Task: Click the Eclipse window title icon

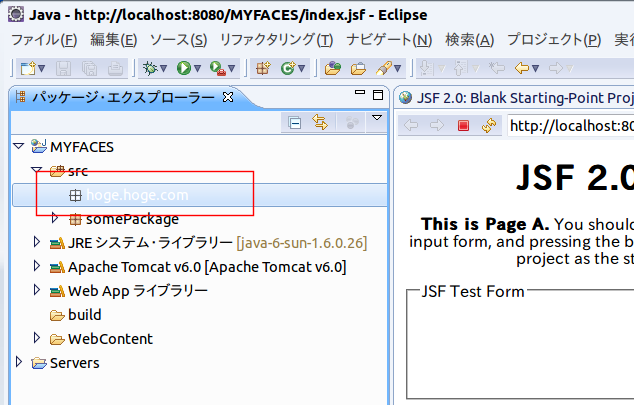Action: 16,14
